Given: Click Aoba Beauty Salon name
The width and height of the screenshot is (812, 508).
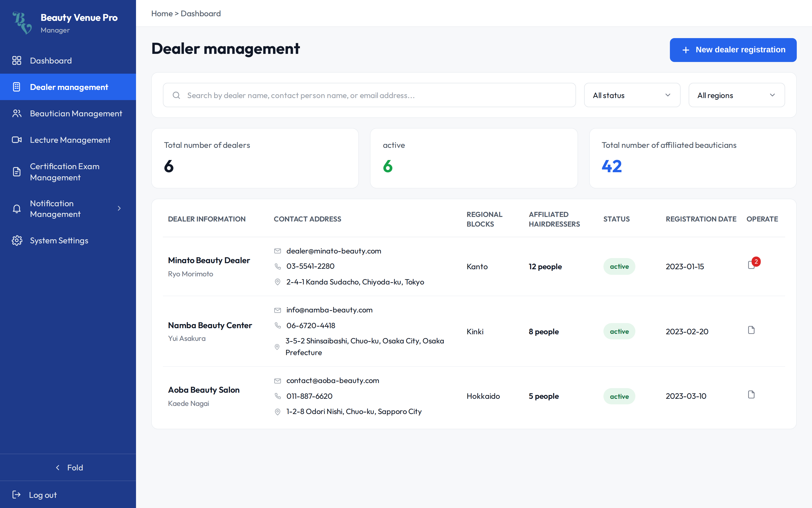Looking at the screenshot, I should click(204, 390).
